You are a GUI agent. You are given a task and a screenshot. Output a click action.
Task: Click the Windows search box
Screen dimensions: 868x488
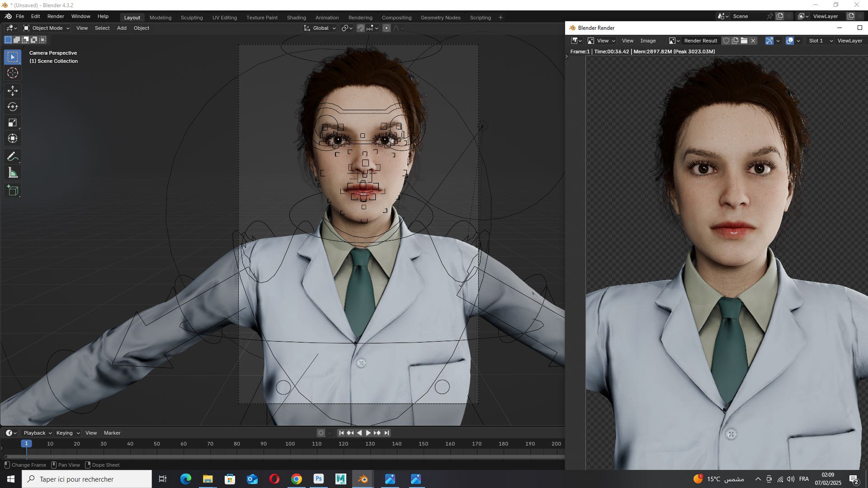[x=87, y=479]
